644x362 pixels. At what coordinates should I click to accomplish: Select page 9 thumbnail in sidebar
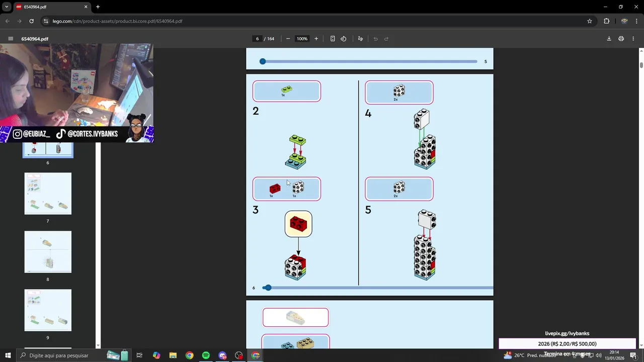point(48,310)
